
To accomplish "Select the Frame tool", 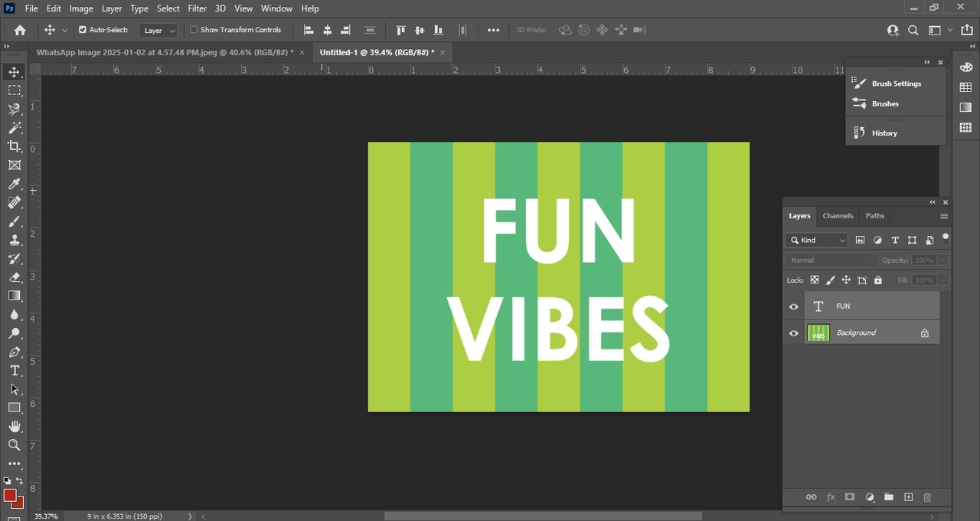I will pos(15,165).
